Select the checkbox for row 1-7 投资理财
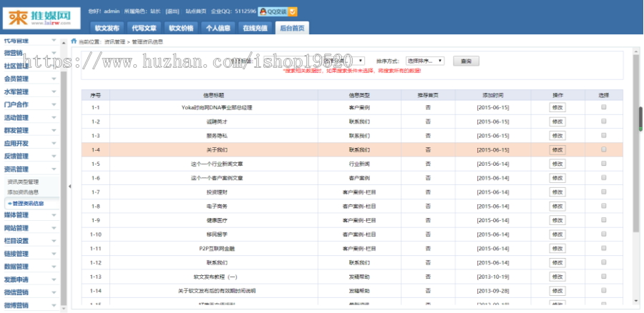This screenshot has height=313, width=644. [x=603, y=192]
